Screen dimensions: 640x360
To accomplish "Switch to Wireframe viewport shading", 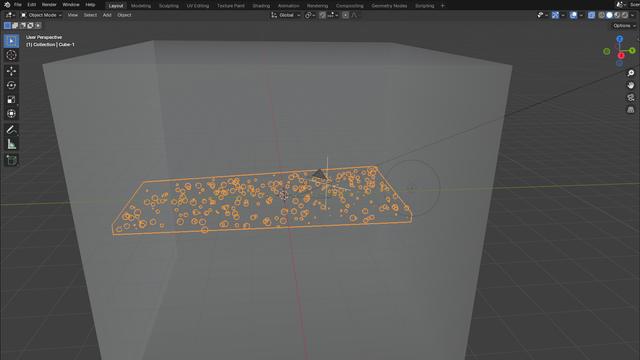I will pyautogui.click(x=602, y=15).
